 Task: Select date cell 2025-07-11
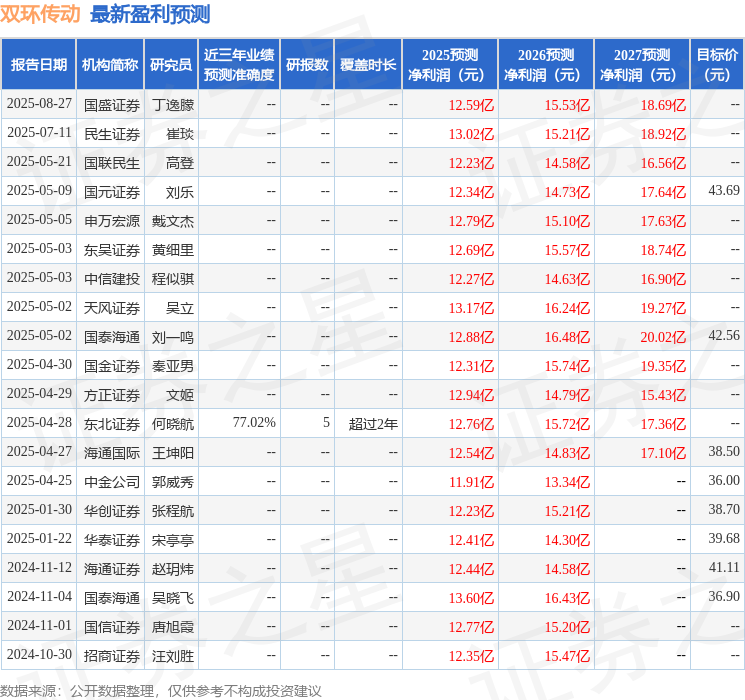[39, 133]
